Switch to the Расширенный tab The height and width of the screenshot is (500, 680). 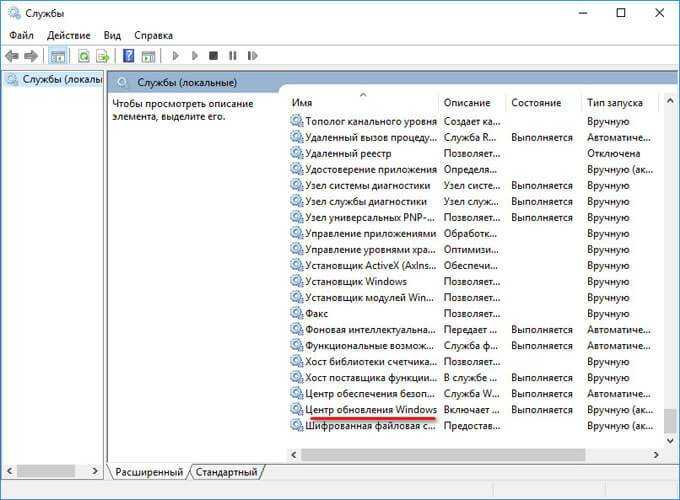coord(149,472)
